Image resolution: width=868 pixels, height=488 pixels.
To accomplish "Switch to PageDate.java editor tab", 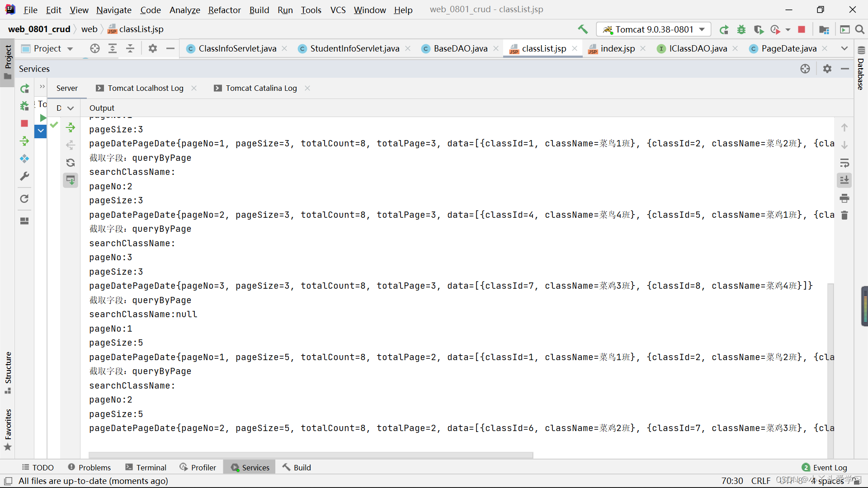I will (788, 48).
